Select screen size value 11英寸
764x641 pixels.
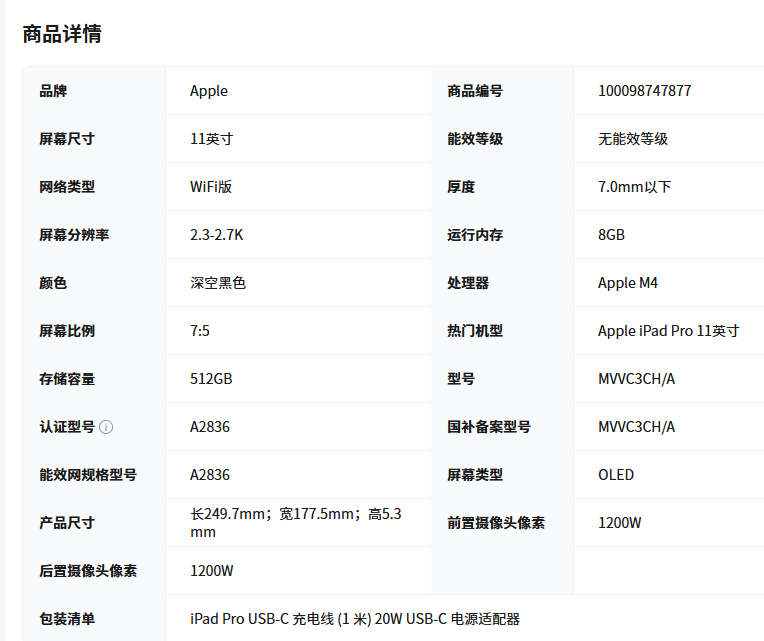[x=211, y=139]
